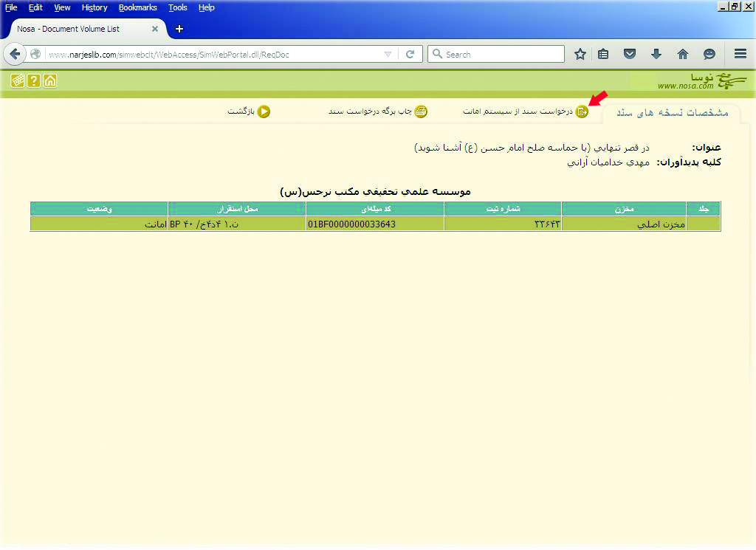This screenshot has width=756, height=550.
Task: Save page to Pocket icon
Action: (630, 53)
